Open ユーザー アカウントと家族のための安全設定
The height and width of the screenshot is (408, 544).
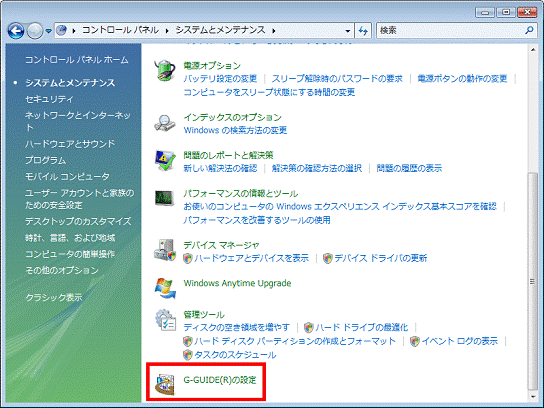tap(79, 199)
